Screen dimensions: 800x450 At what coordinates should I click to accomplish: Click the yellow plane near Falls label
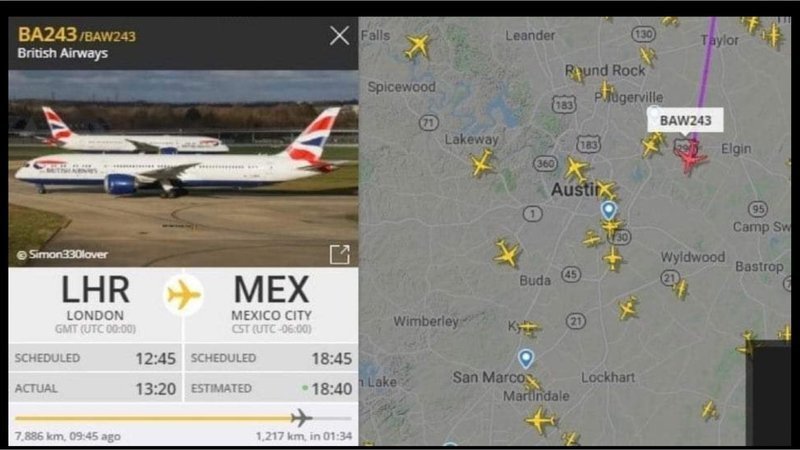[417, 46]
